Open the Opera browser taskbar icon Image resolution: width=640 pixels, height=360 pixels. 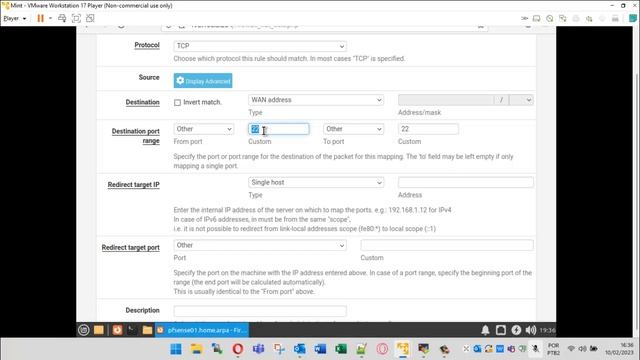coord(238,349)
